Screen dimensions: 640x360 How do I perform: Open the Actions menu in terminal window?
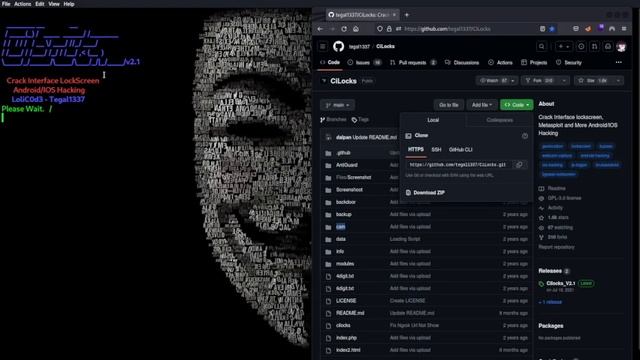[22, 4]
